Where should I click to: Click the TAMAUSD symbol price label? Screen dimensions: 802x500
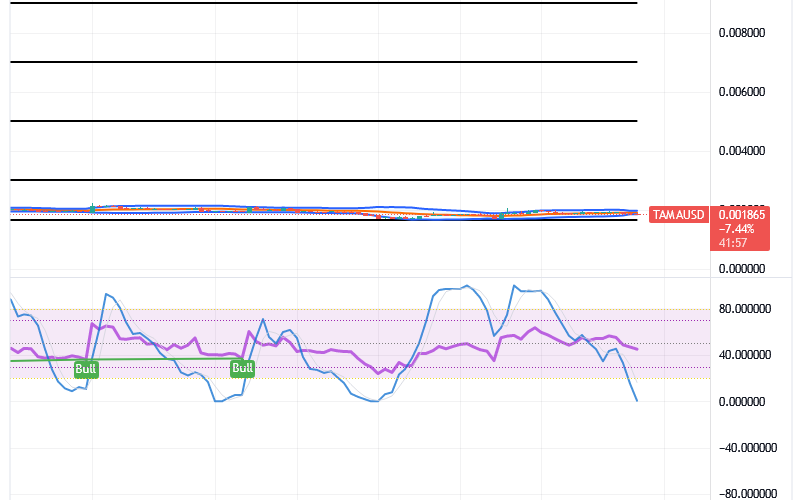[678, 215]
